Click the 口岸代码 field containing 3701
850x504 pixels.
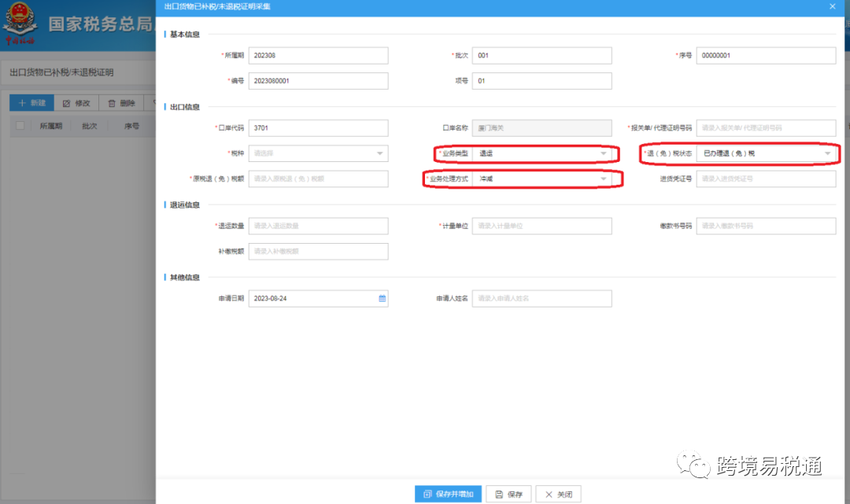tap(318, 127)
